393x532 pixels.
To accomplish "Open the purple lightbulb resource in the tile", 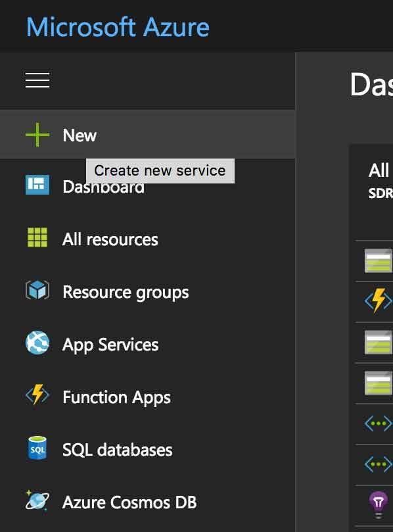I will [x=379, y=504].
